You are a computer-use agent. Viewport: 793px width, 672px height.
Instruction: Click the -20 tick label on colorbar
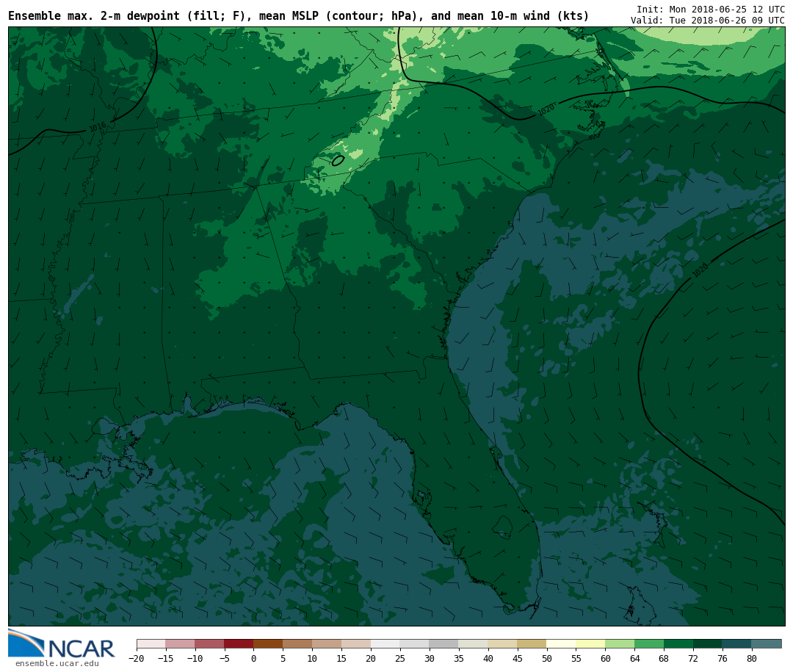point(136,659)
